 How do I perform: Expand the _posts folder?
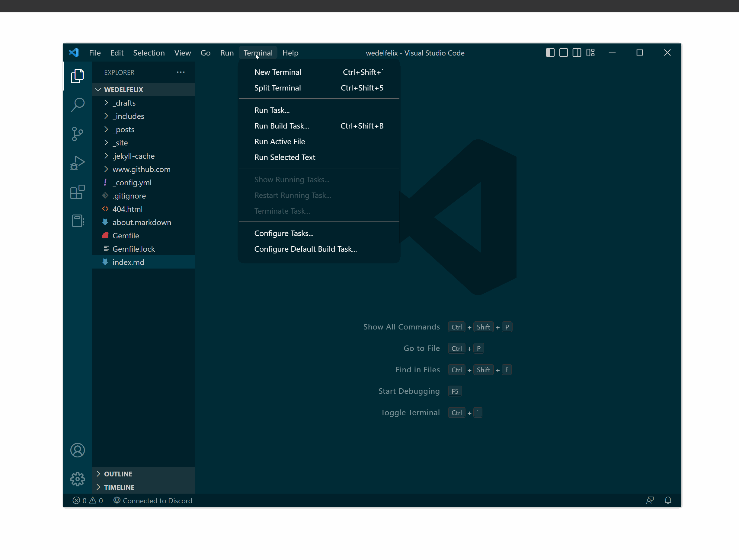pos(123,129)
